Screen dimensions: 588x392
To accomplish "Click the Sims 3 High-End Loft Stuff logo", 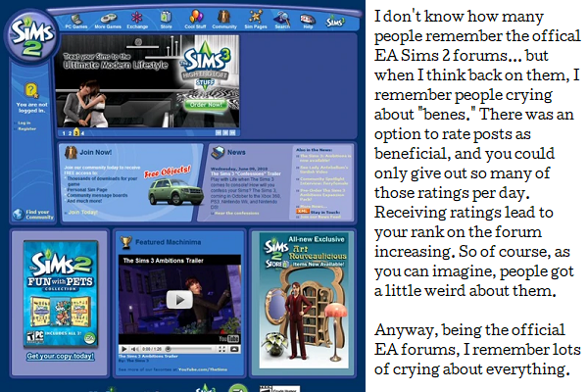I will [206, 66].
